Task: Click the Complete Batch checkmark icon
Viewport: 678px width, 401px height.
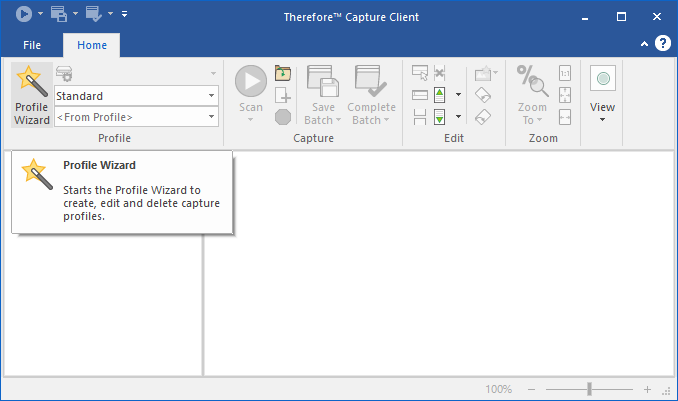Action: click(371, 81)
